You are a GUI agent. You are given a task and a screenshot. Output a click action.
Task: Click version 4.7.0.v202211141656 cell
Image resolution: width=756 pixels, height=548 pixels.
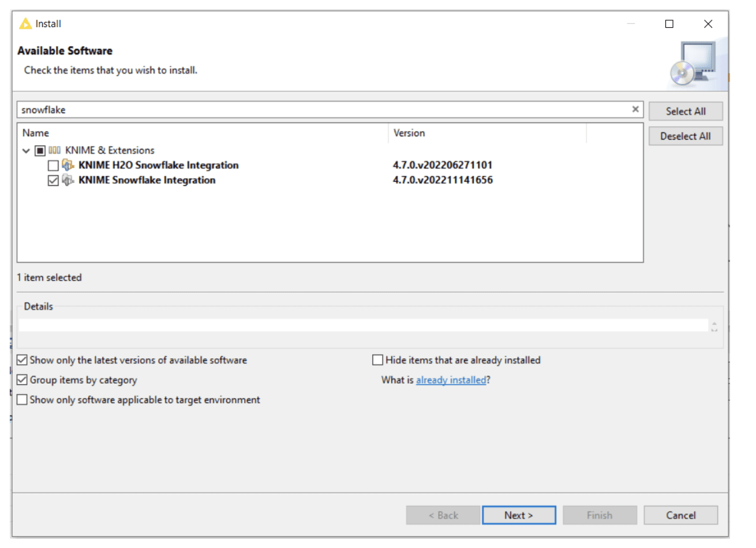click(x=443, y=180)
